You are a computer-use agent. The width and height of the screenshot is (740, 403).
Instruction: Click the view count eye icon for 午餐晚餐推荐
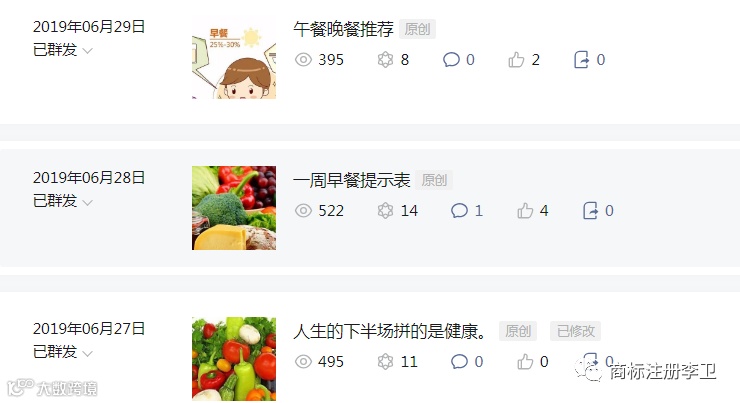point(303,60)
